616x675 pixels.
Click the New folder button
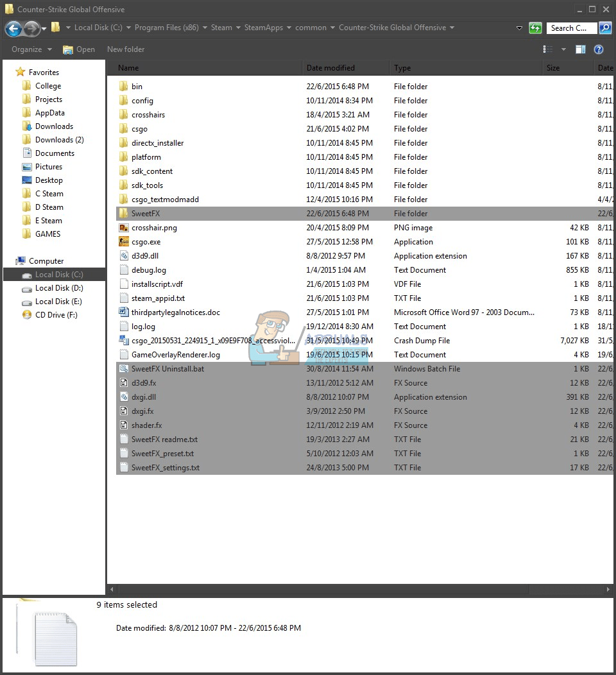coord(126,49)
